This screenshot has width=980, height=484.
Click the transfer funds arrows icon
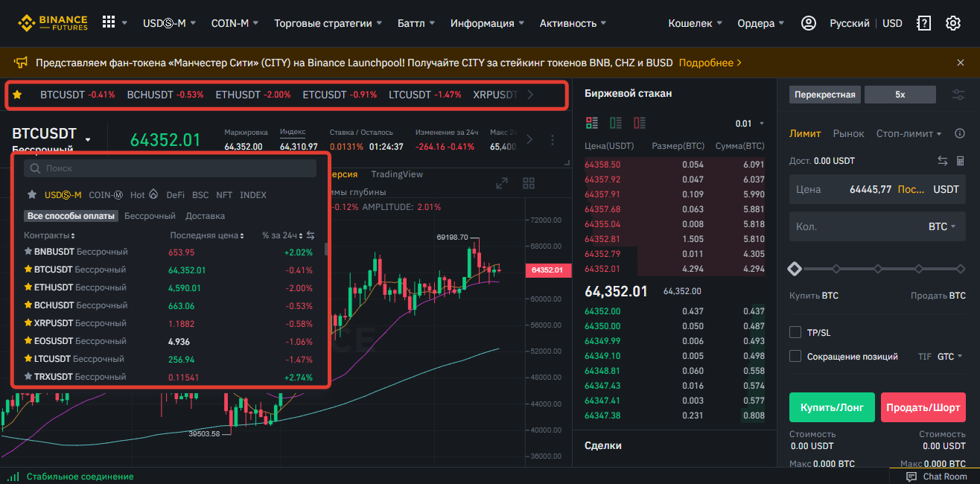tap(943, 160)
